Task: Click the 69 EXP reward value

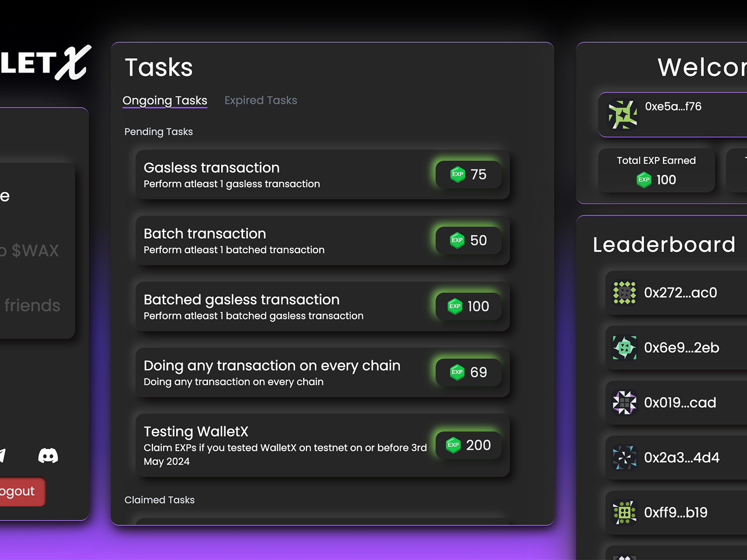Action: pyautogui.click(x=478, y=372)
